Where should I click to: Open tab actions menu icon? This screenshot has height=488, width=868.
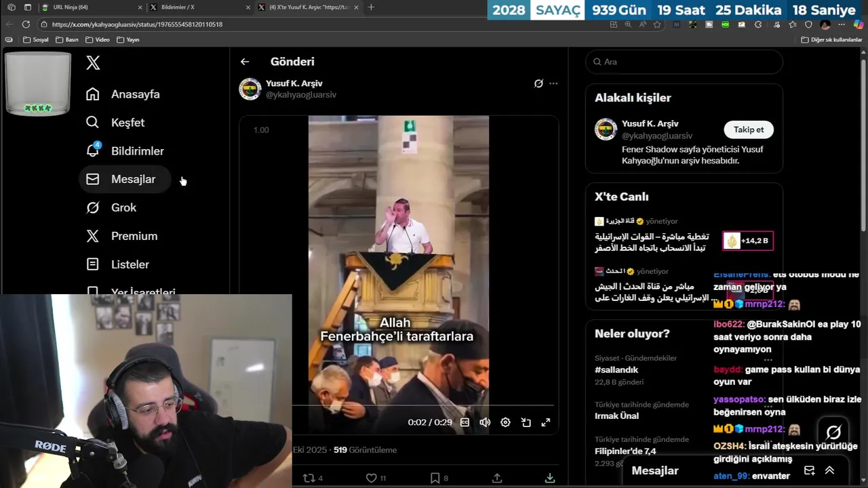(x=28, y=7)
